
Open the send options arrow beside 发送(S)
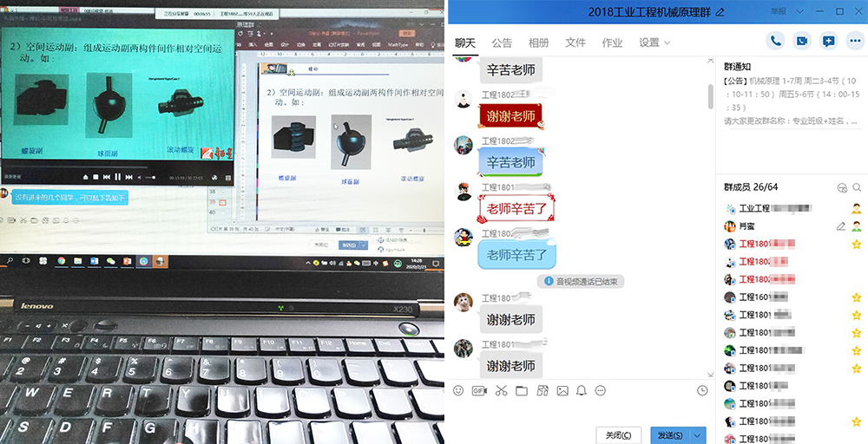698,435
